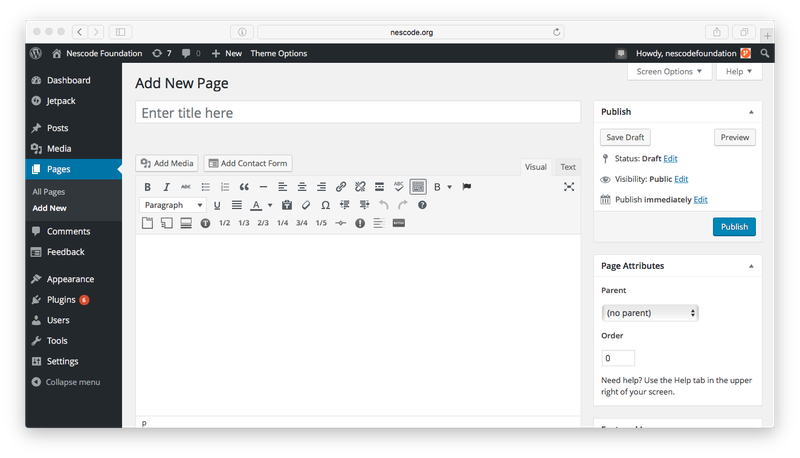Insert link in editor
This screenshot has width=800, height=458.
341,187
